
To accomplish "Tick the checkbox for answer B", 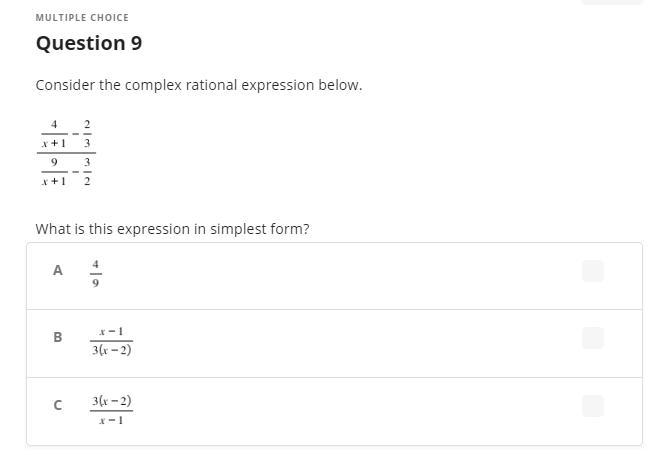I will (592, 338).
